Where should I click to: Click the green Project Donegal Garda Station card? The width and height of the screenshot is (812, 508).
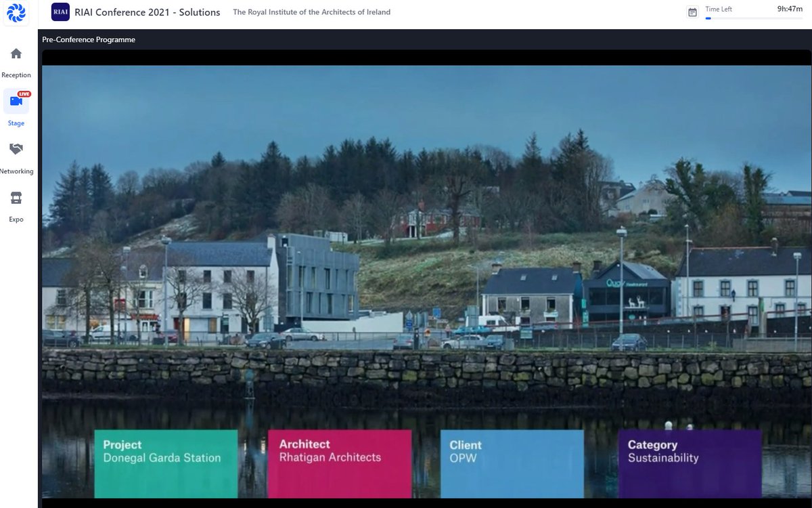click(166, 464)
